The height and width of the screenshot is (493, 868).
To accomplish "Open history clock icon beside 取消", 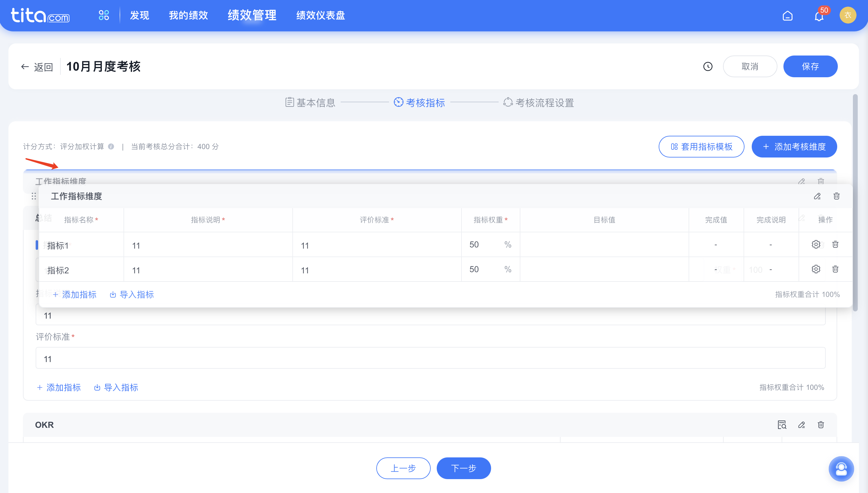I will (708, 66).
